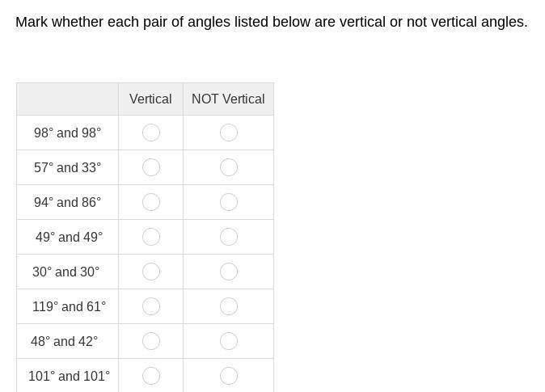Select Vertical for 101° and 101°
Screen dimensions: 545x392
coord(151,376)
